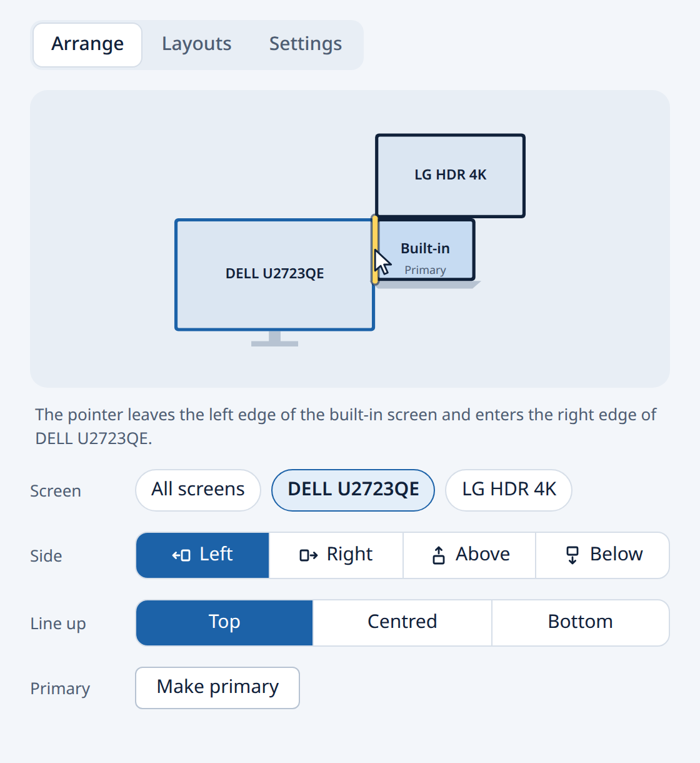The height and width of the screenshot is (763, 700).
Task: Click the Right side arrow icon
Action: [309, 555]
